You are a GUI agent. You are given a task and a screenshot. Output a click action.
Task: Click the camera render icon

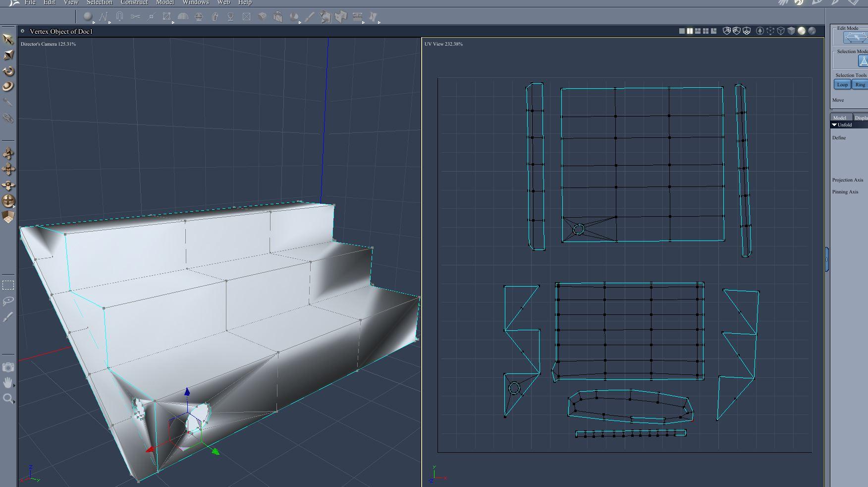pyautogui.click(x=8, y=367)
